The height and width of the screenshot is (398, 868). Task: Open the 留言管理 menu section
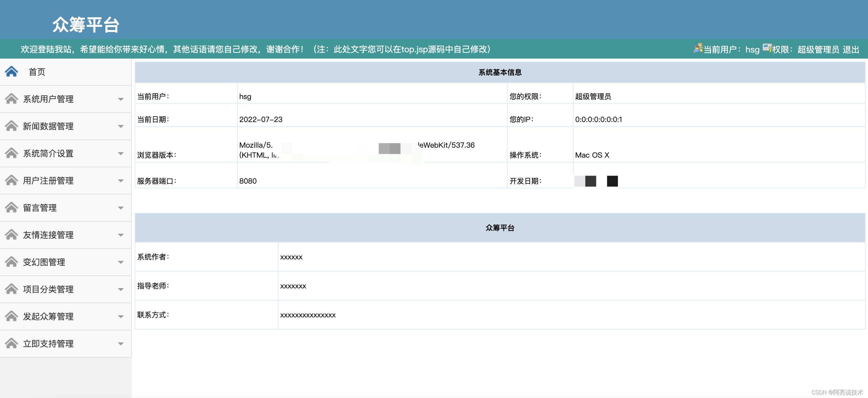40,208
